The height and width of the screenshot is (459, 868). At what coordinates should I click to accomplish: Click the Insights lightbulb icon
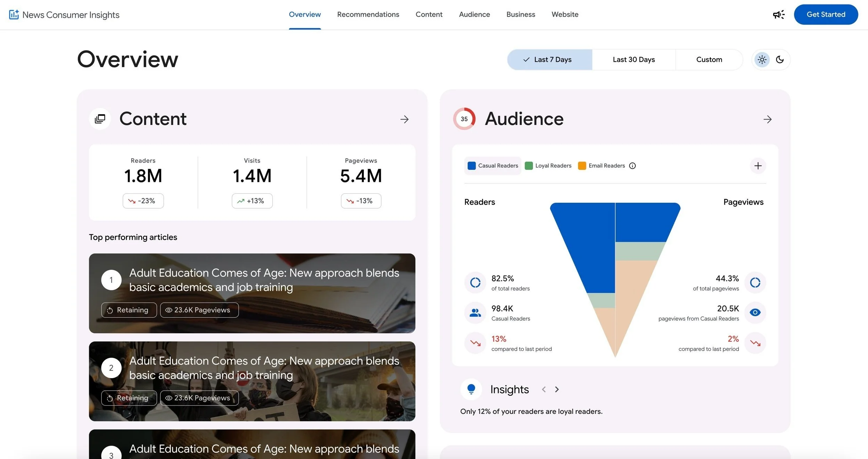[x=471, y=390]
